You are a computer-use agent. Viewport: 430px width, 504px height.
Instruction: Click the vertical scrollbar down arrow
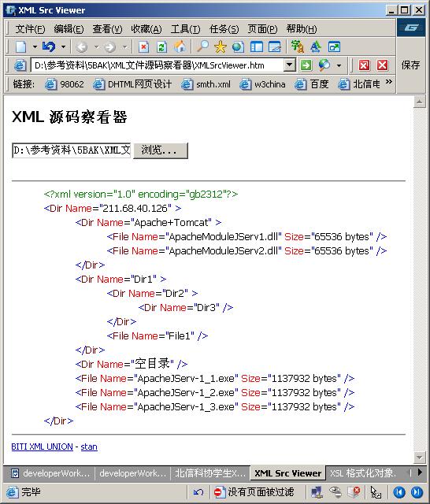point(419,457)
